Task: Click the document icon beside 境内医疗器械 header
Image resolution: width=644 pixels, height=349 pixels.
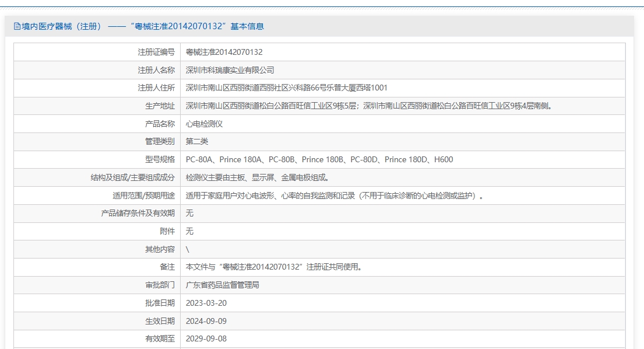Action: pyautogui.click(x=17, y=26)
